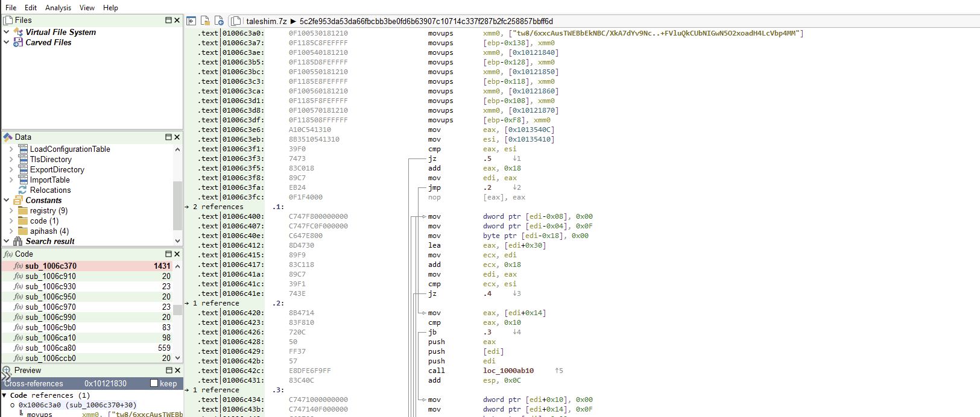Expand the apihash (4) folder
Viewport: 980px width, 417px height.
click(11, 231)
